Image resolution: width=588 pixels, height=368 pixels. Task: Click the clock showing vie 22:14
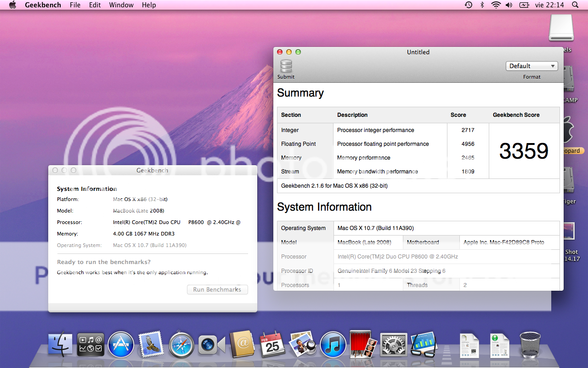click(549, 5)
